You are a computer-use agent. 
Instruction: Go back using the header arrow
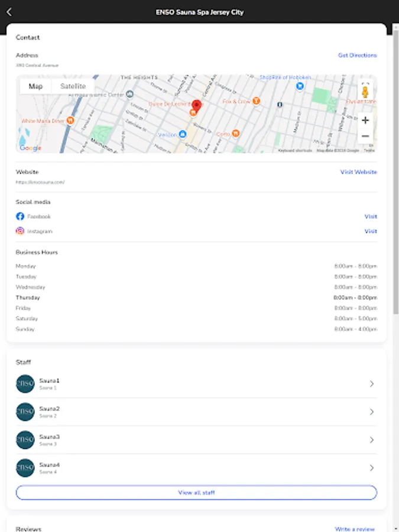pos(9,12)
